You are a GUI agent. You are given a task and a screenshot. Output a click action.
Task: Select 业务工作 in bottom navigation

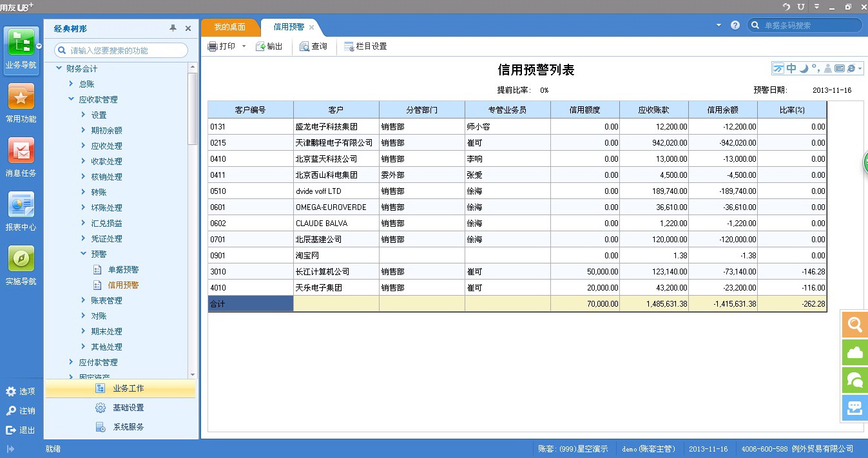pyautogui.click(x=121, y=388)
